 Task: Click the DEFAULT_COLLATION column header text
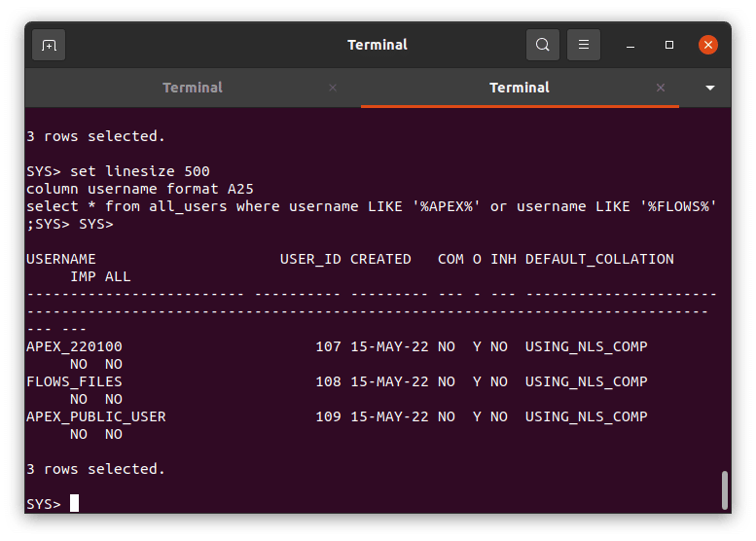(599, 259)
